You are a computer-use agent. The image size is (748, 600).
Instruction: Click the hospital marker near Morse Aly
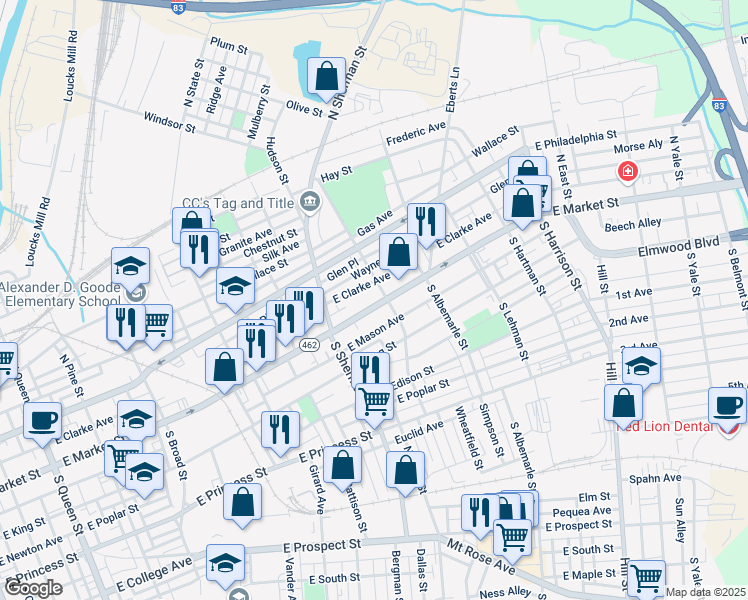pyautogui.click(x=628, y=171)
